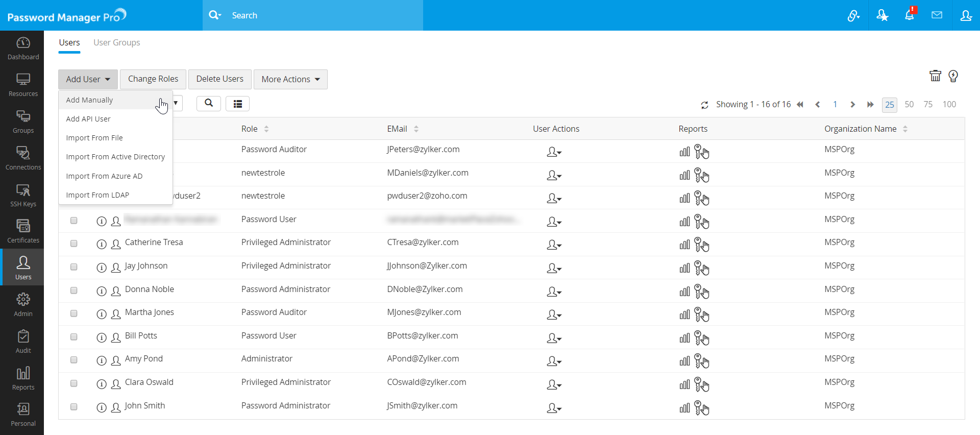The width and height of the screenshot is (980, 435).
Task: Open the mail envelope icon
Action: (937, 15)
